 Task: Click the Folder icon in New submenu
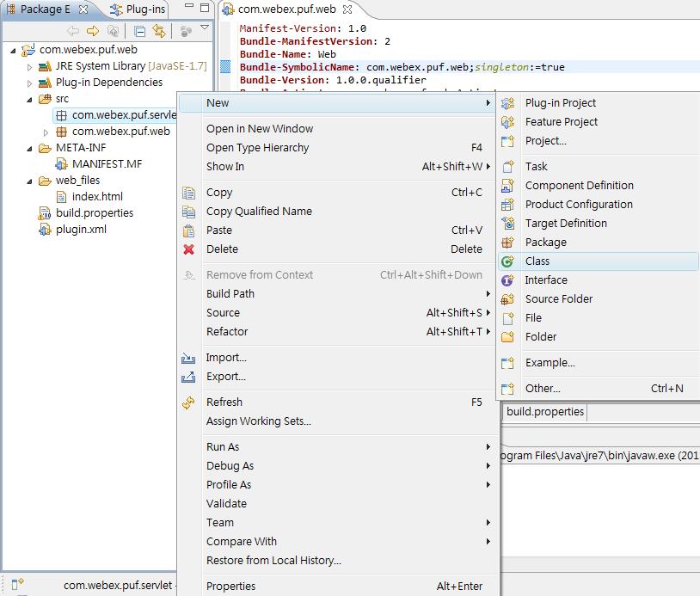pyautogui.click(x=508, y=337)
